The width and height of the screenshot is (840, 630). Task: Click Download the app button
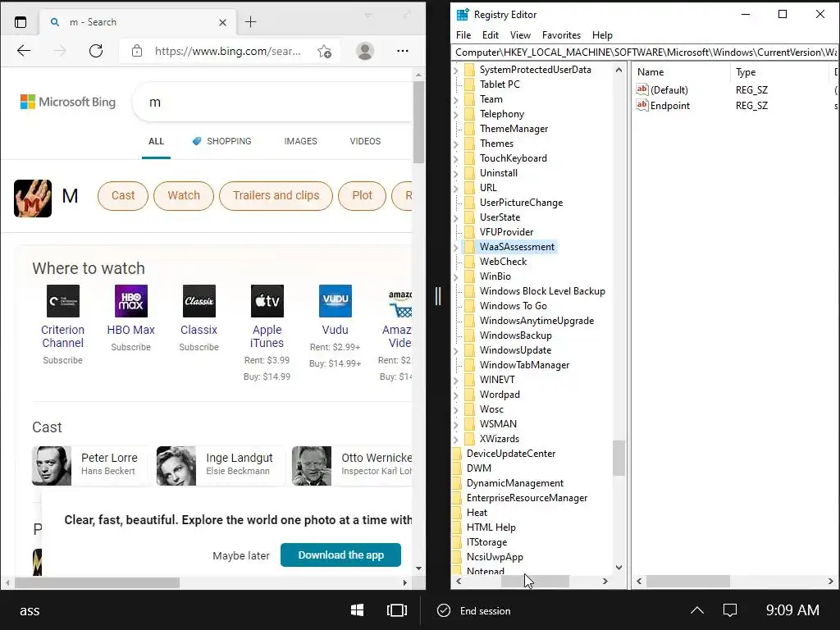(340, 555)
